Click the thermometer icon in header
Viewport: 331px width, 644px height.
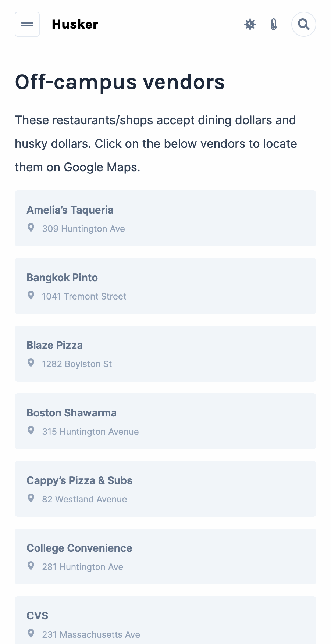tap(274, 24)
